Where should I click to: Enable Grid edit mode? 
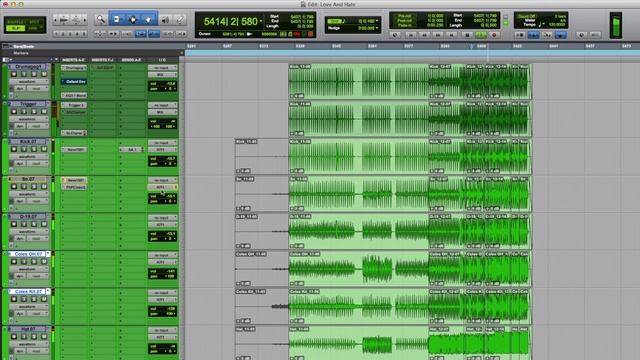coord(34,28)
